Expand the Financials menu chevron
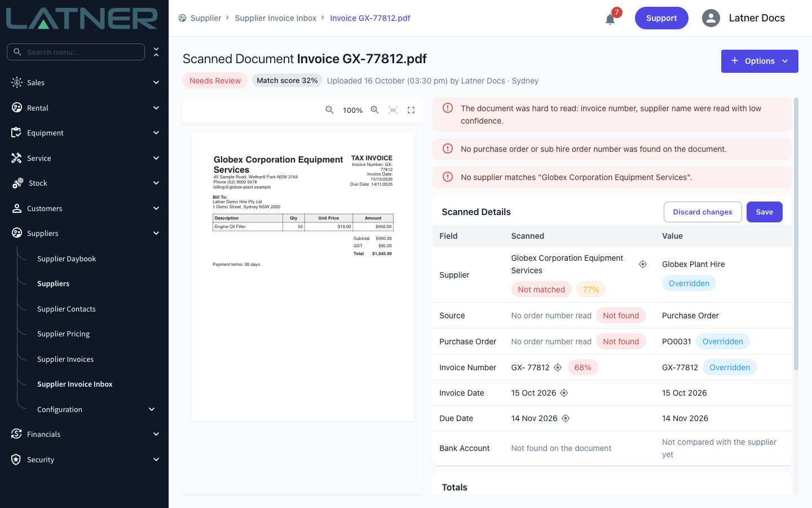Viewport: 812px width, 508px height. tap(156, 434)
